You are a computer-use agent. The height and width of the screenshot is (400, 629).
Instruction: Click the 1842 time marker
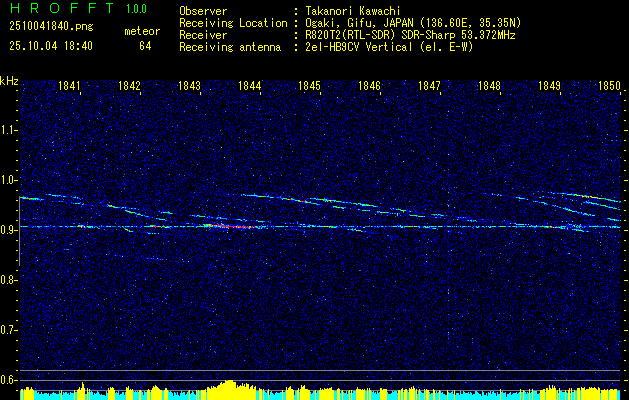130,86
